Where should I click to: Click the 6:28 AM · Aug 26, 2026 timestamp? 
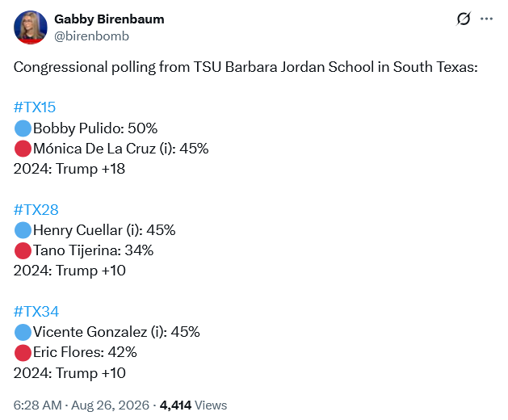point(82,405)
